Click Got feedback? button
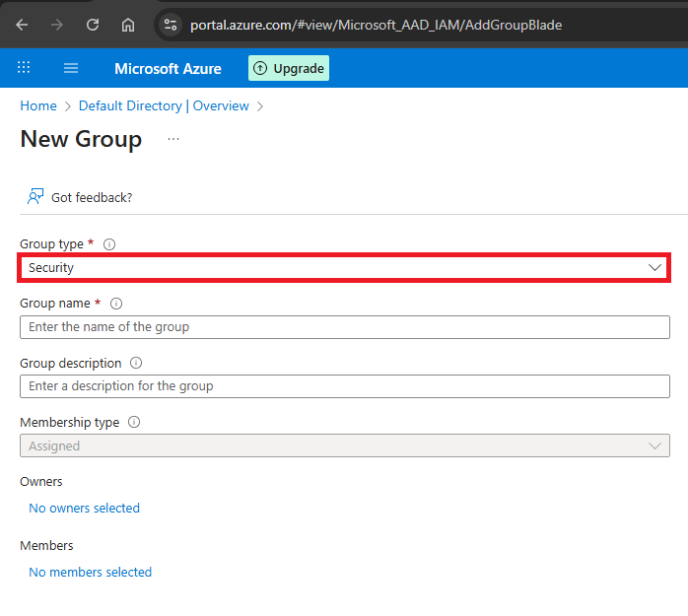Screen dimensions: 688x616 coord(80,197)
